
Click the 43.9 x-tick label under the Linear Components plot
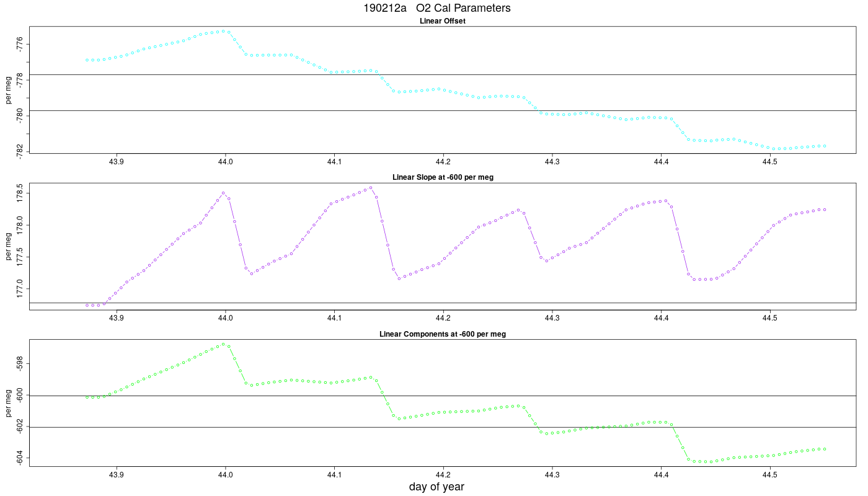(117, 475)
